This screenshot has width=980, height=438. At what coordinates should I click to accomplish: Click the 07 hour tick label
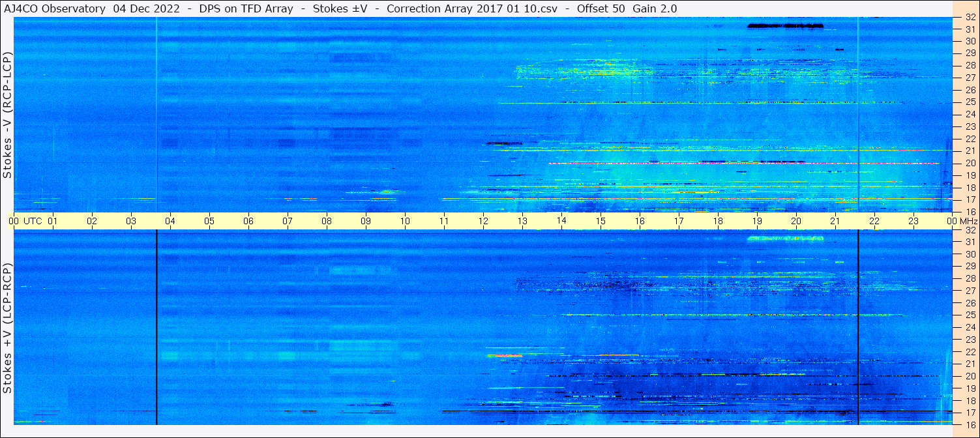click(288, 221)
